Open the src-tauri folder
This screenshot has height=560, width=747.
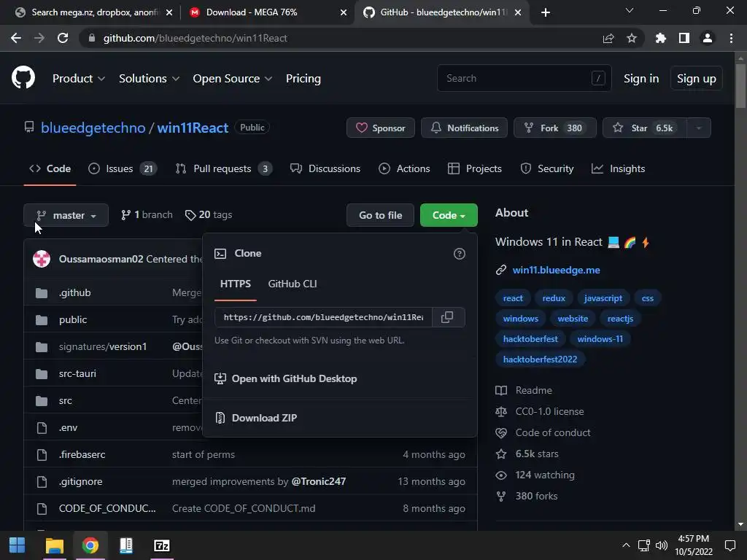pyautogui.click(x=77, y=374)
